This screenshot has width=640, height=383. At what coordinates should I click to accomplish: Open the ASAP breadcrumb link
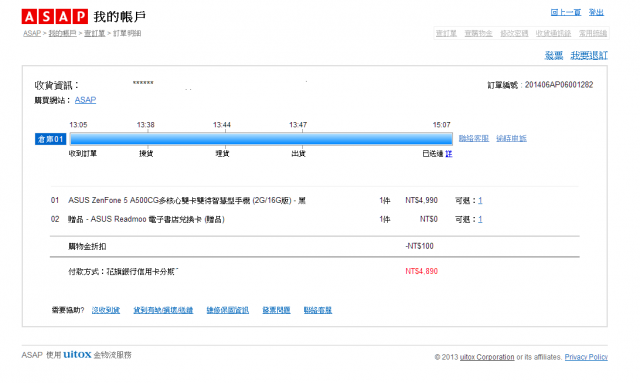point(32,33)
